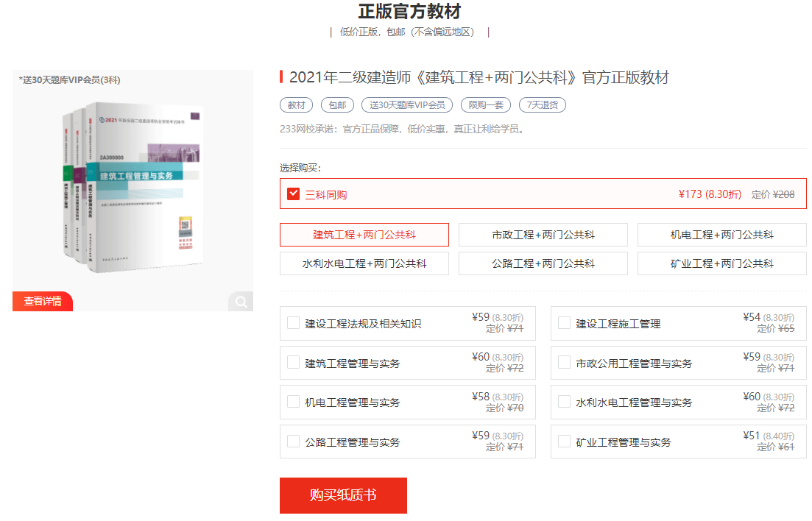Uncheck the 三科同购 checkbox
812x521 pixels.
294,194
